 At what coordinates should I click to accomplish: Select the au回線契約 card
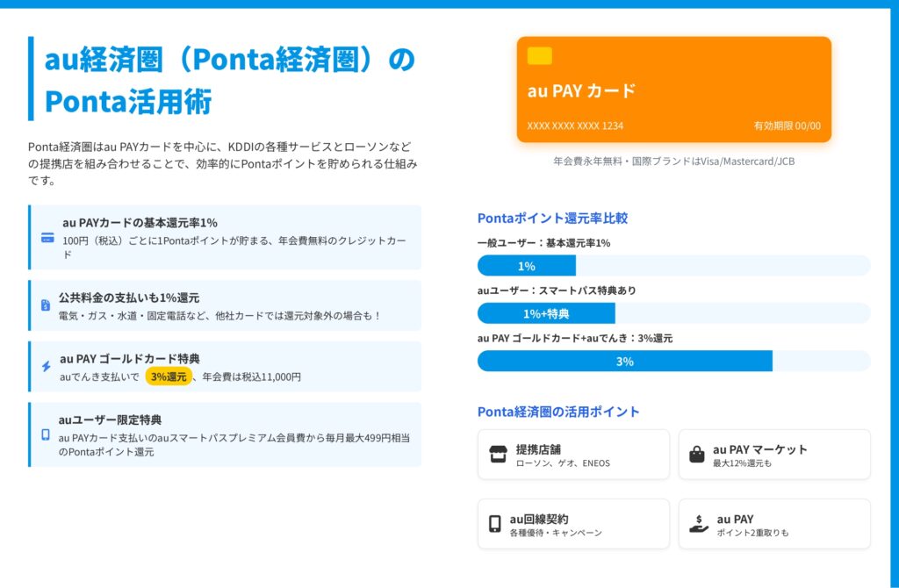[x=573, y=524]
